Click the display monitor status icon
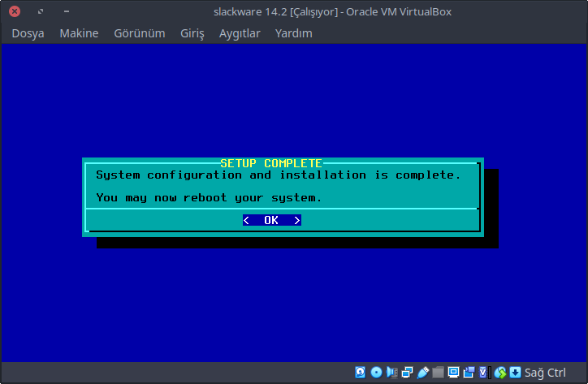The height and width of the screenshot is (384, 588). pyautogui.click(x=453, y=373)
